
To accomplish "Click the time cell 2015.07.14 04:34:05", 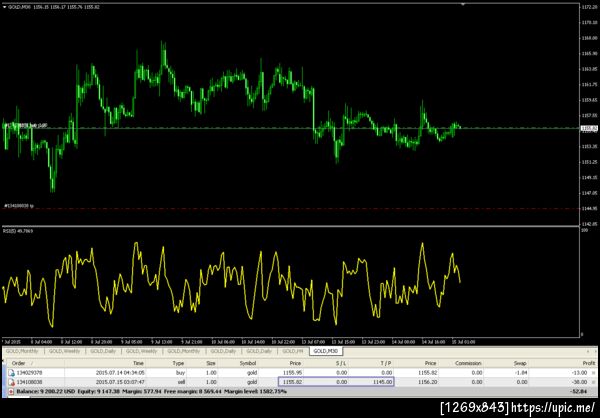I will coord(120,372).
